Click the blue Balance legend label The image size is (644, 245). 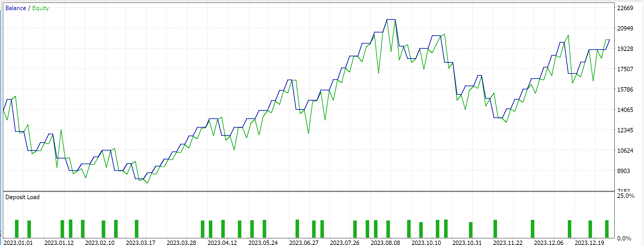tap(16, 8)
